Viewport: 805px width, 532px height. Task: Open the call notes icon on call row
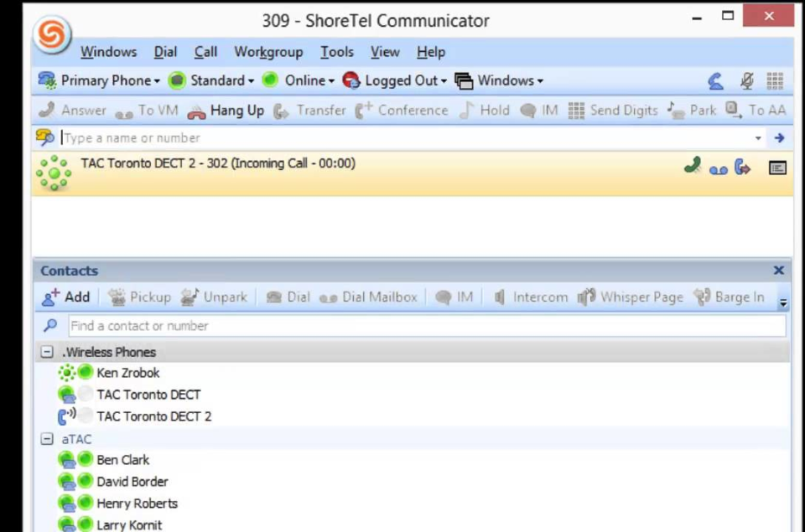(x=777, y=168)
